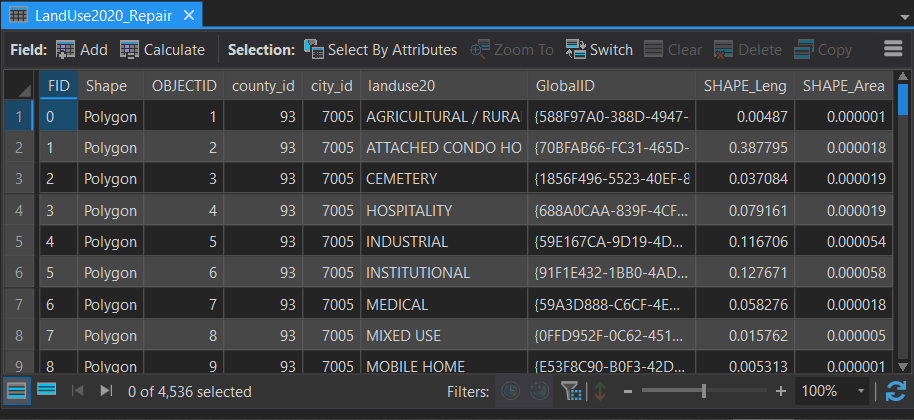Click the table zoom slider handle
Screen dimensions: 914x420
tap(705, 391)
